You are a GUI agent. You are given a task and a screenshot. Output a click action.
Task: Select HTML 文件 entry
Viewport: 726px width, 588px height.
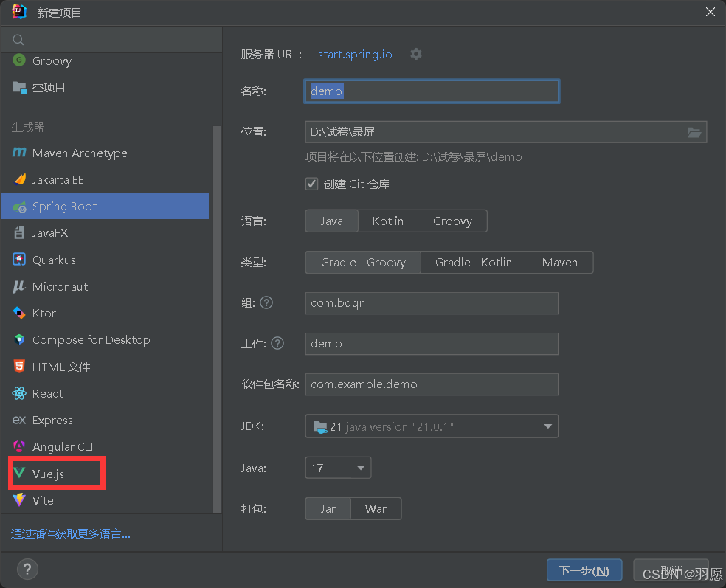(x=105, y=366)
